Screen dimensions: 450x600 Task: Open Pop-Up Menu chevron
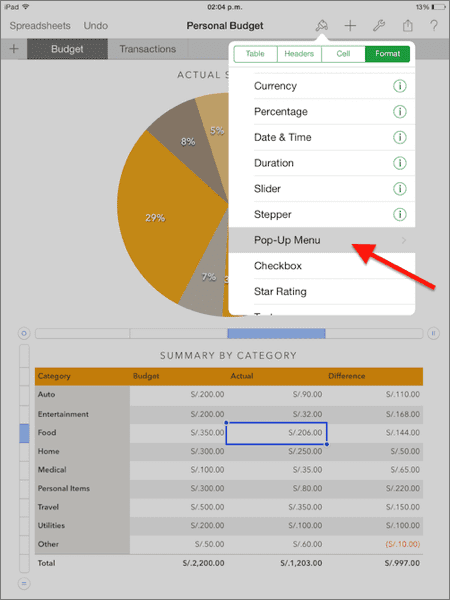click(x=404, y=240)
